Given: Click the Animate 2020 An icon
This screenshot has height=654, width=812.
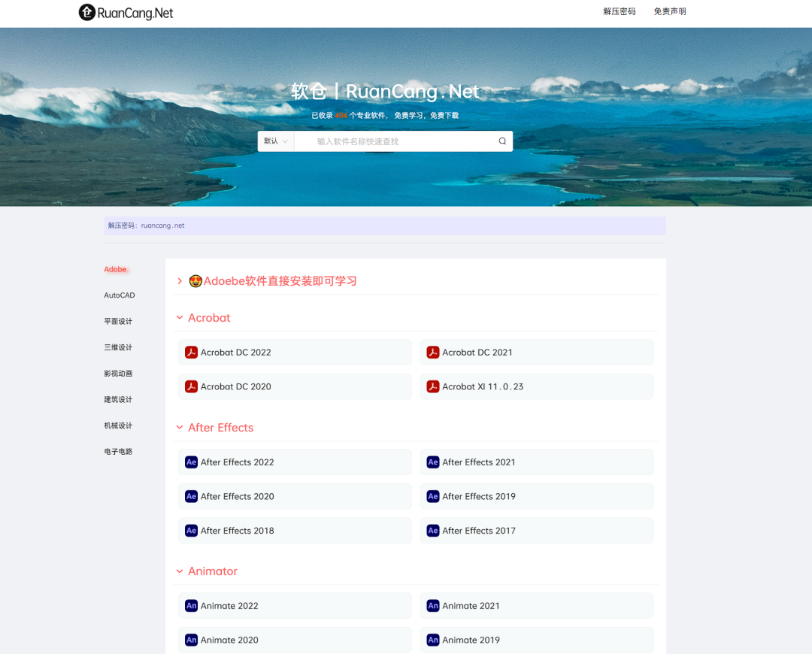Looking at the screenshot, I should (x=191, y=640).
